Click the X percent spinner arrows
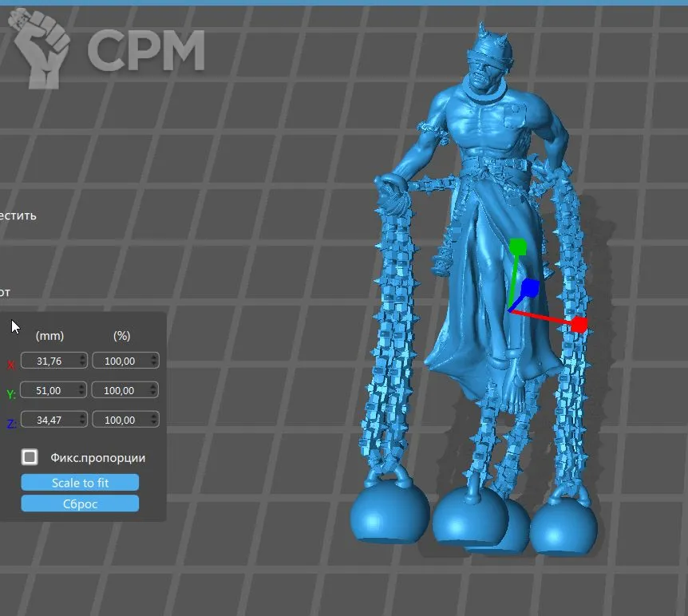688x616 pixels. (154, 361)
